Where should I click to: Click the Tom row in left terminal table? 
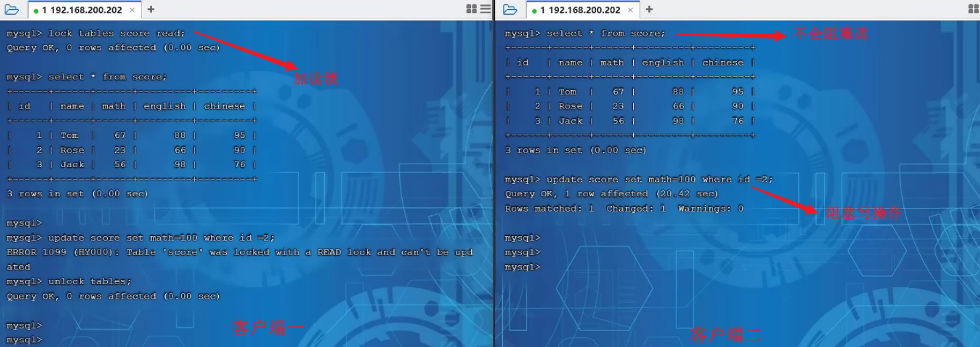[132, 135]
